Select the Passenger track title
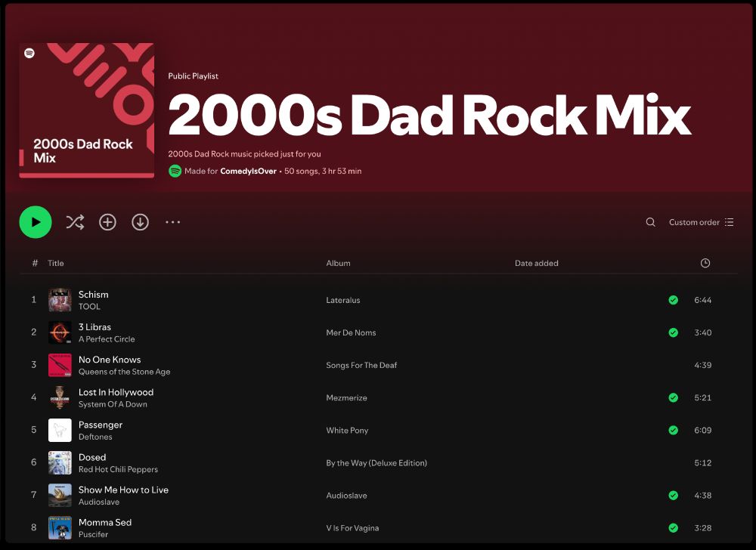 pos(101,425)
